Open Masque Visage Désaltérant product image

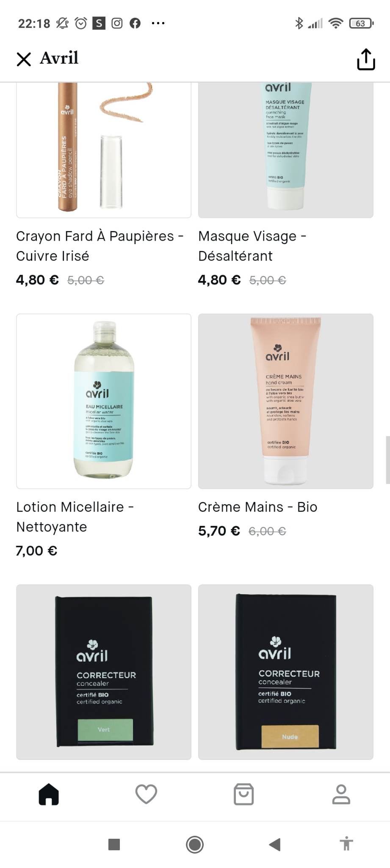point(286,150)
